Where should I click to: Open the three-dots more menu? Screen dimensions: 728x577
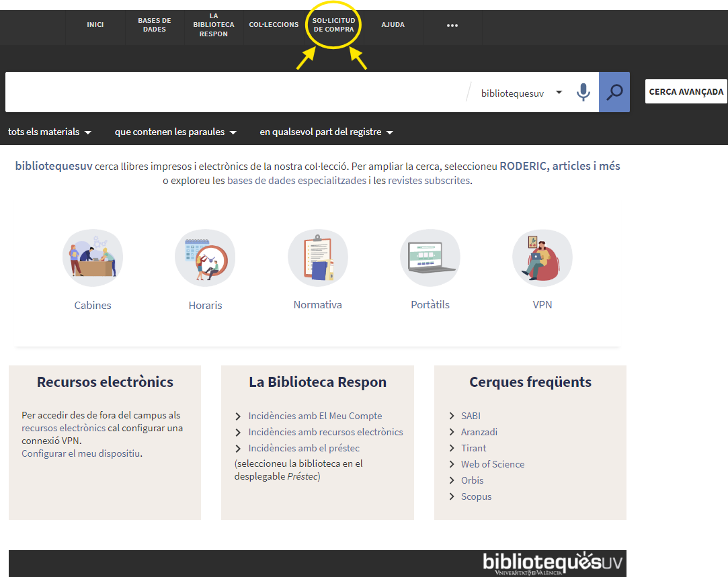(x=452, y=26)
